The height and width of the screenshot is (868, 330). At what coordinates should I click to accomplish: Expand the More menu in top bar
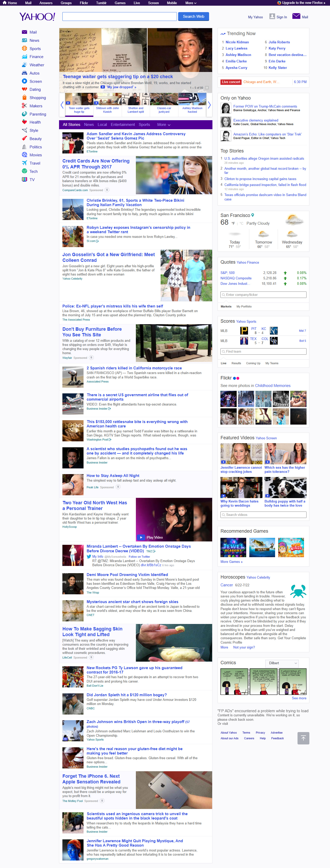[191, 3]
